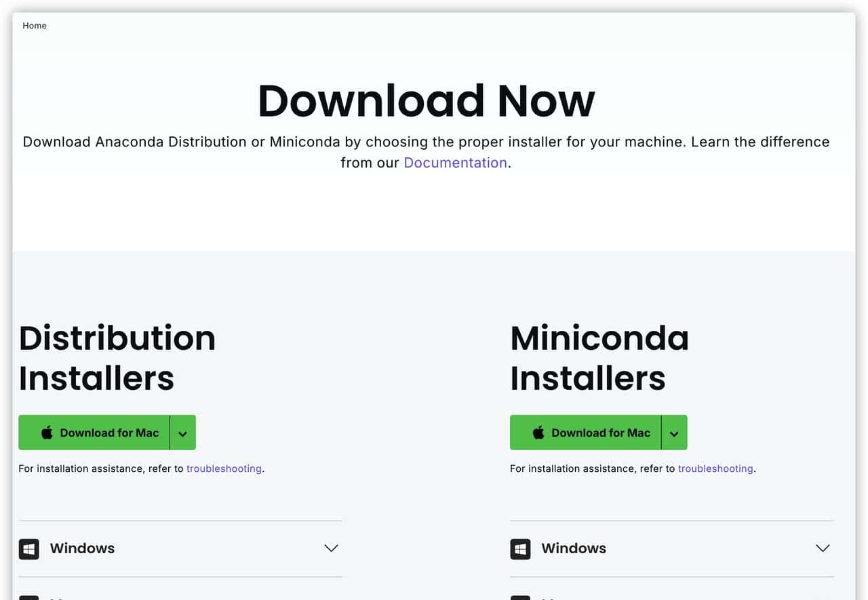Open the dropdown arrow beside Miniconda Download for Mac
The width and height of the screenshot is (868, 600).
(674, 433)
